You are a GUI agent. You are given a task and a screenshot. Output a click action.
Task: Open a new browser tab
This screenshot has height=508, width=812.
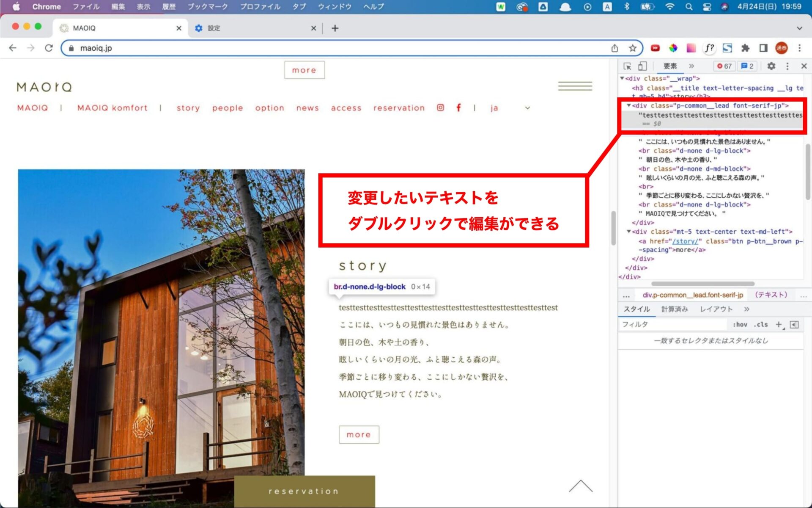coord(335,28)
